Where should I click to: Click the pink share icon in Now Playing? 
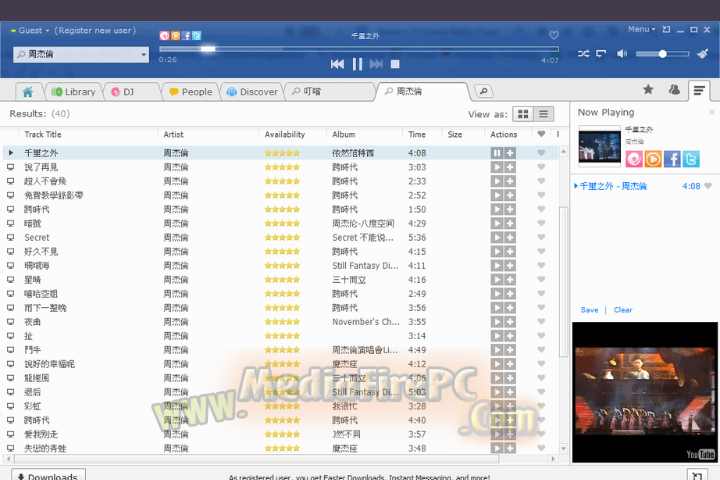(x=634, y=159)
